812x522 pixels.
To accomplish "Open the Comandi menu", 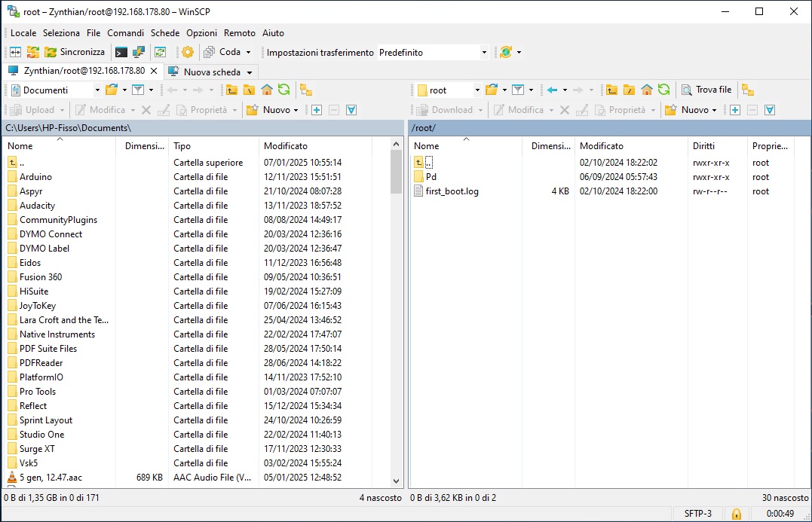I will [125, 33].
